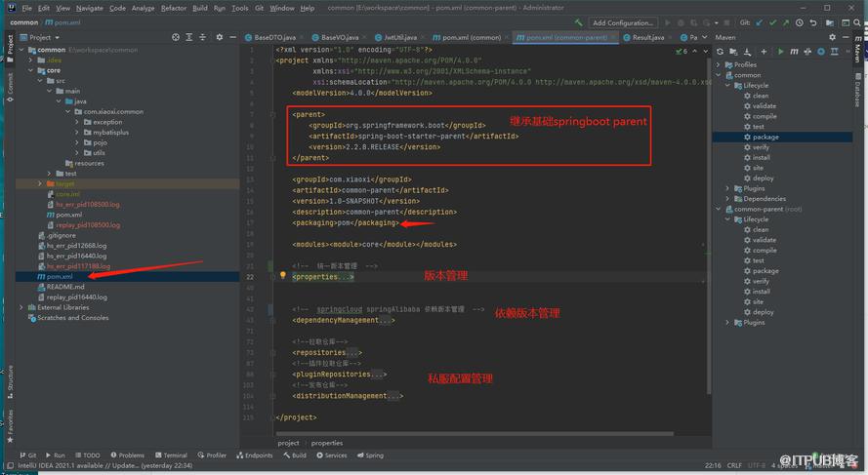
Task: Reload all Maven projects icon
Action: tap(720, 52)
